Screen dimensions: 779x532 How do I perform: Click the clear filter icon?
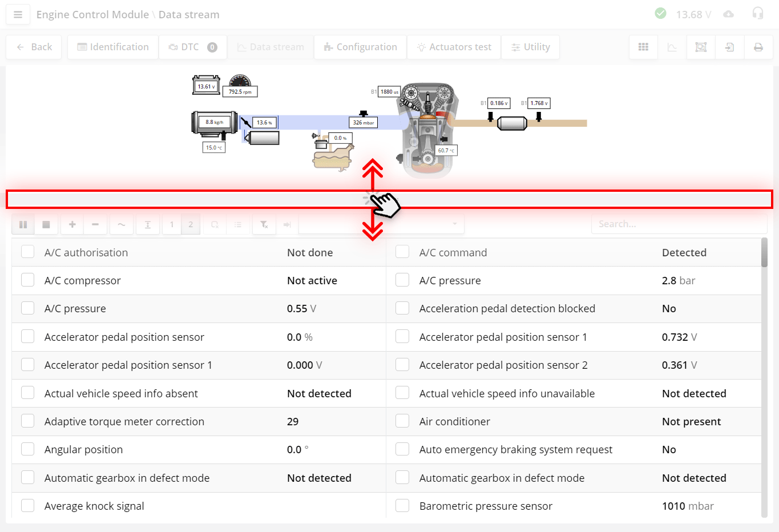[x=264, y=225]
